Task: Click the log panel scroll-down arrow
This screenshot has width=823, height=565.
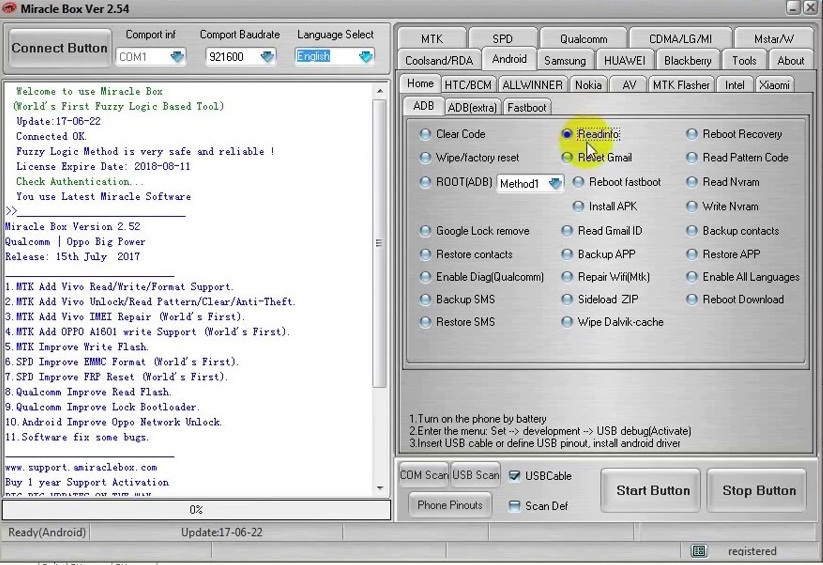Action: (x=380, y=488)
